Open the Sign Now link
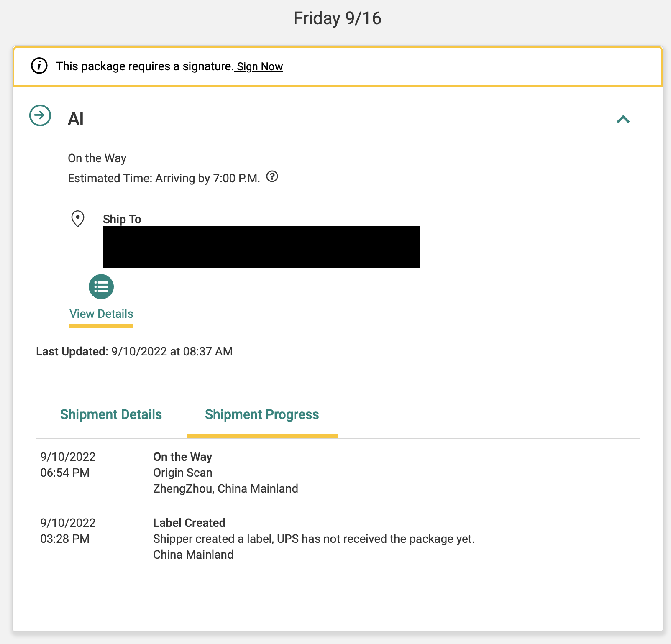The width and height of the screenshot is (671, 644). click(x=260, y=66)
